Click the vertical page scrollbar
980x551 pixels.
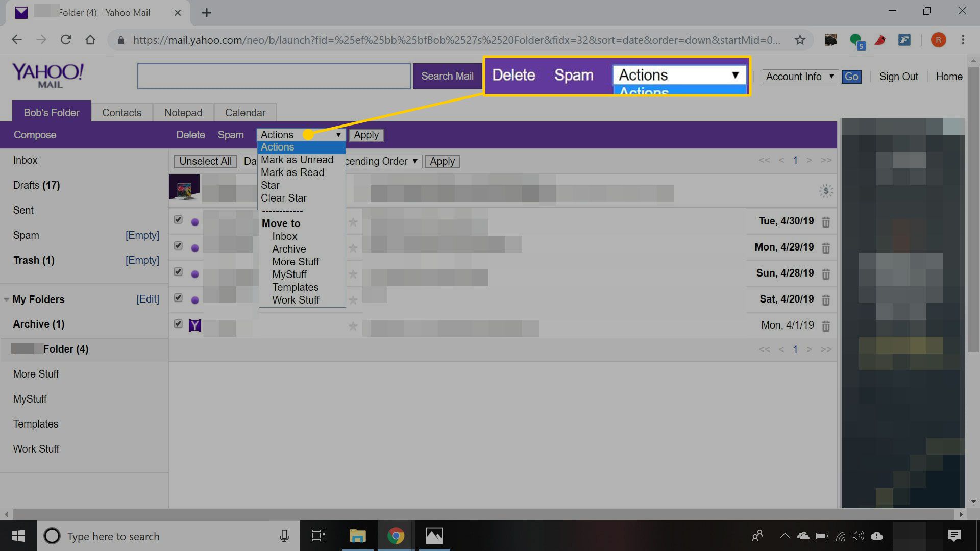tap(973, 209)
